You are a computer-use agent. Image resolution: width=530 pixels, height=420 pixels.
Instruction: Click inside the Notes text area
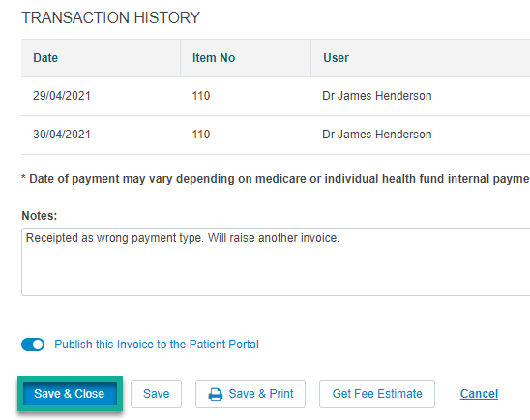click(x=276, y=262)
